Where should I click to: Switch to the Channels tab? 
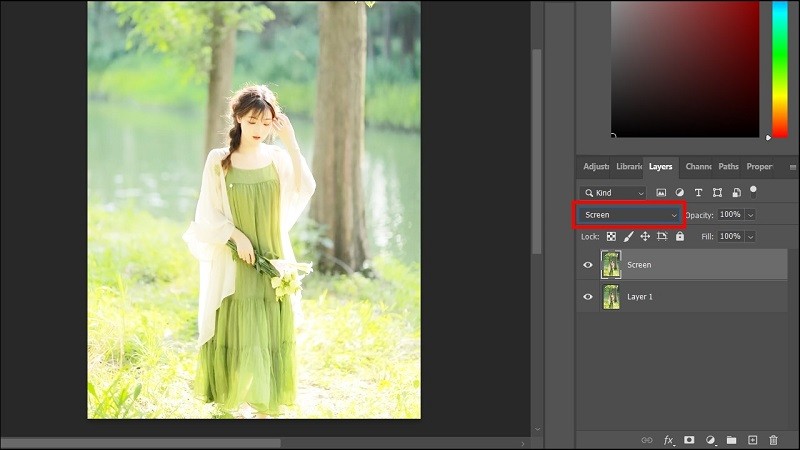(698, 167)
